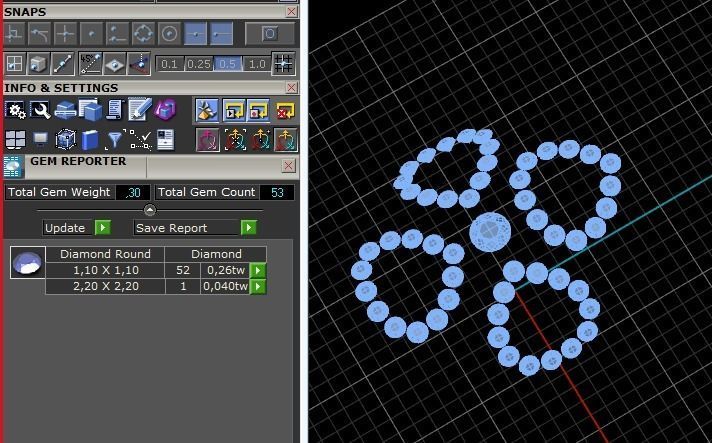Click the funnel selection filter icon

click(x=115, y=140)
